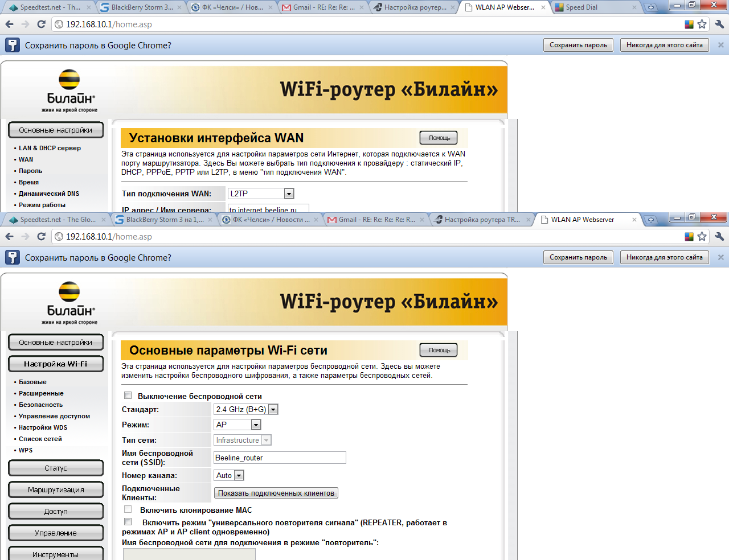Click forward arrow in lower browser window
The width and height of the screenshot is (729, 560).
tap(25, 236)
